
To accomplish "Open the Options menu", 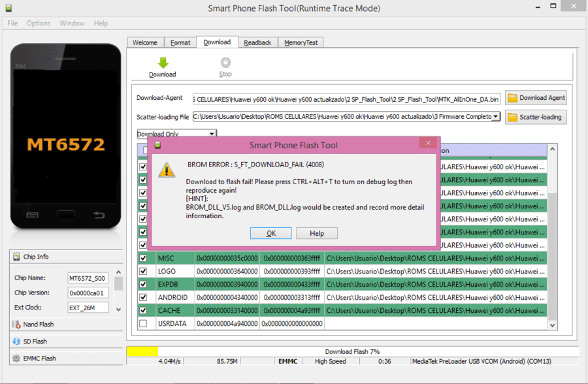I will 39,24.
